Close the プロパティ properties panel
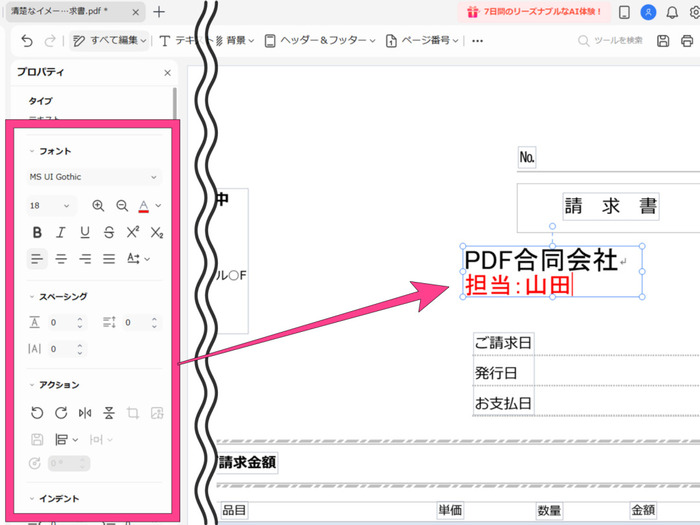Screen dimensions: 700x525 click(167, 72)
